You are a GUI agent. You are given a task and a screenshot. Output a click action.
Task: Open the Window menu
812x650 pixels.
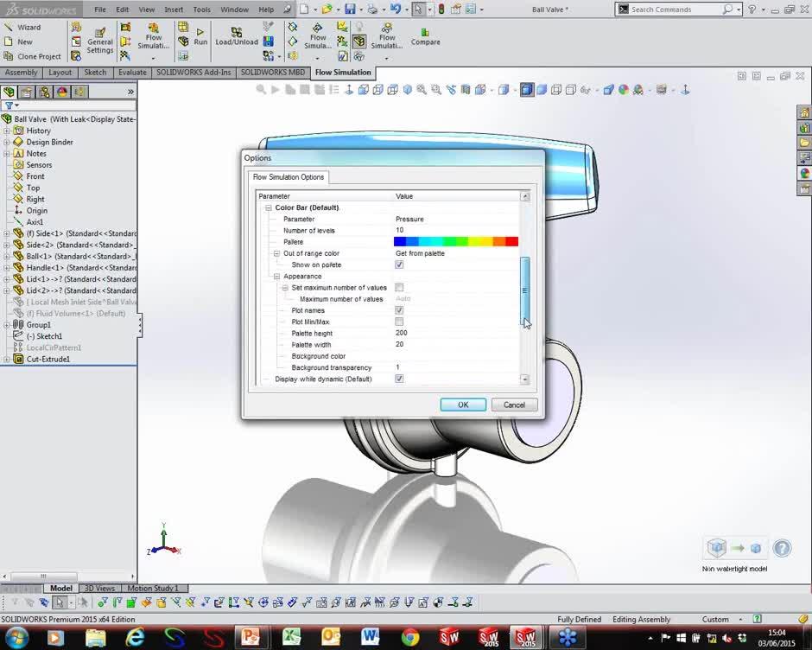pyautogui.click(x=234, y=10)
